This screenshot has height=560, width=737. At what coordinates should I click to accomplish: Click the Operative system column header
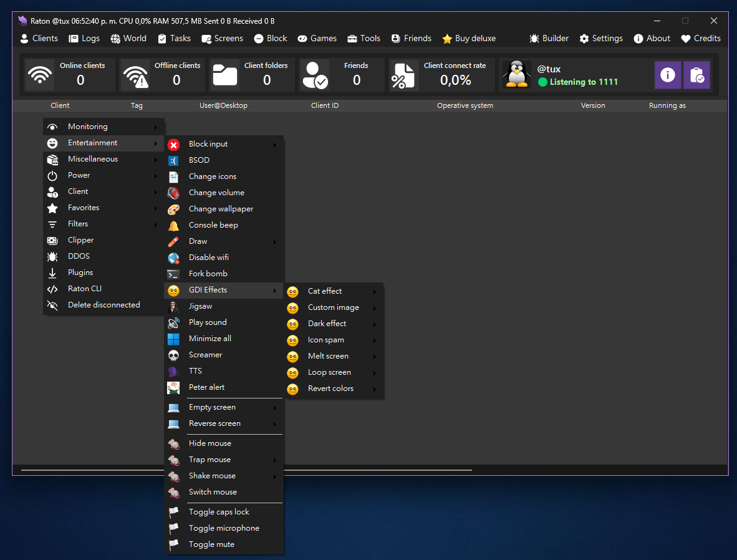click(x=465, y=105)
